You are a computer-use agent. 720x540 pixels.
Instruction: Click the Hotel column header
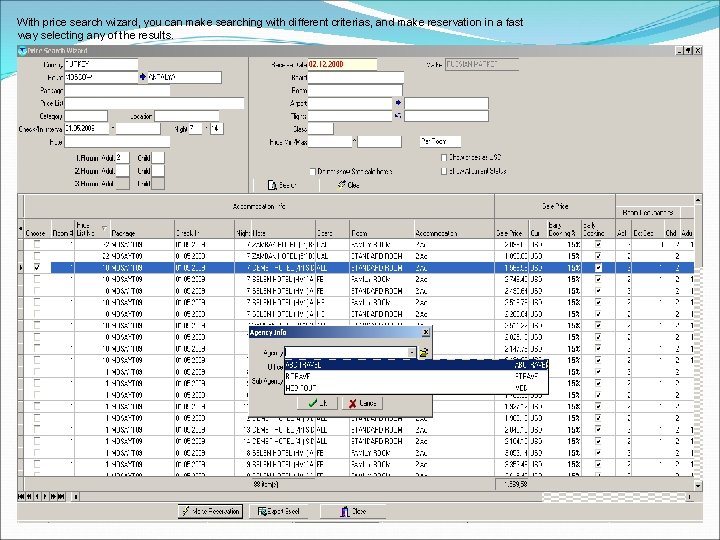point(283,229)
